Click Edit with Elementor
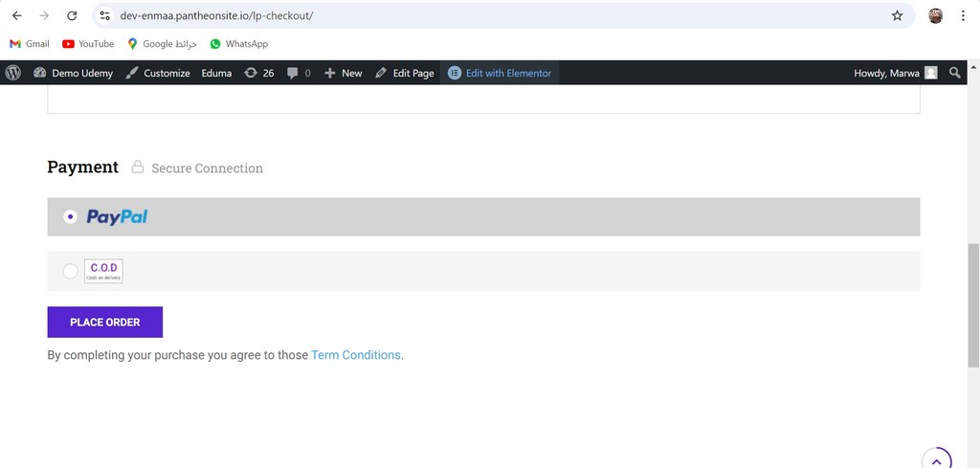Image resolution: width=980 pixels, height=468 pixels. [x=500, y=73]
